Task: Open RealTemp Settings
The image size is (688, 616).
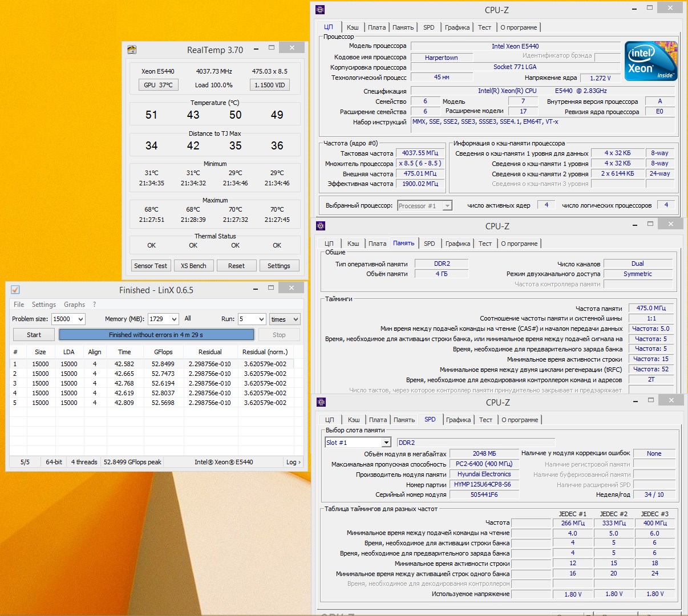Action: pos(278,266)
